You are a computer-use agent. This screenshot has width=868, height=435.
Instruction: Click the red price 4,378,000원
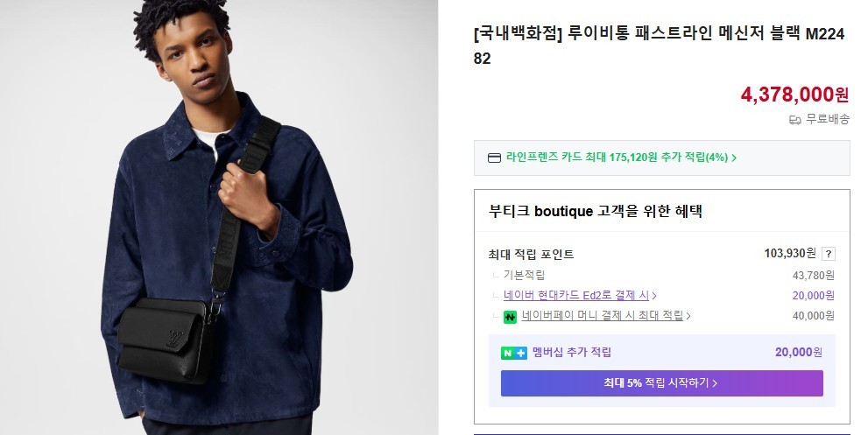coord(794,95)
